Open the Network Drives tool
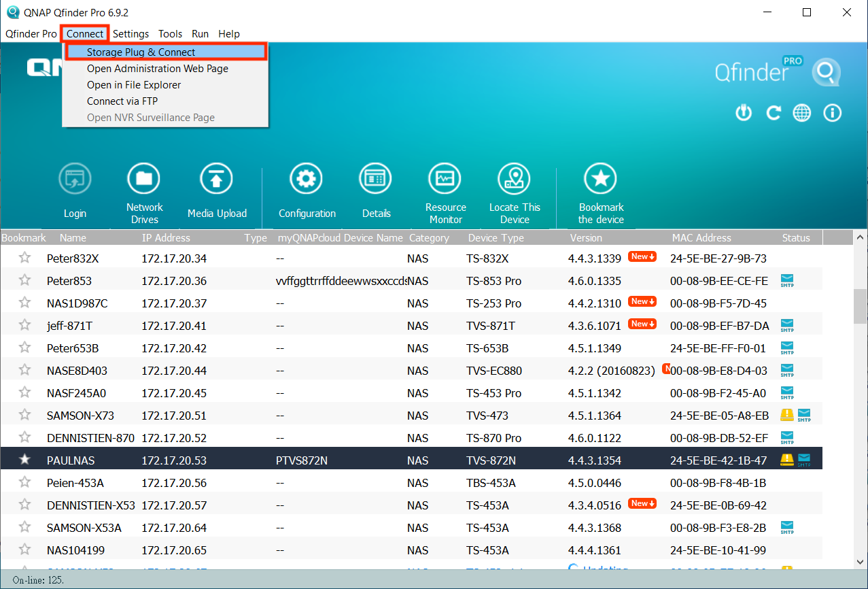Viewport: 868px width, 589px height. 144,180
